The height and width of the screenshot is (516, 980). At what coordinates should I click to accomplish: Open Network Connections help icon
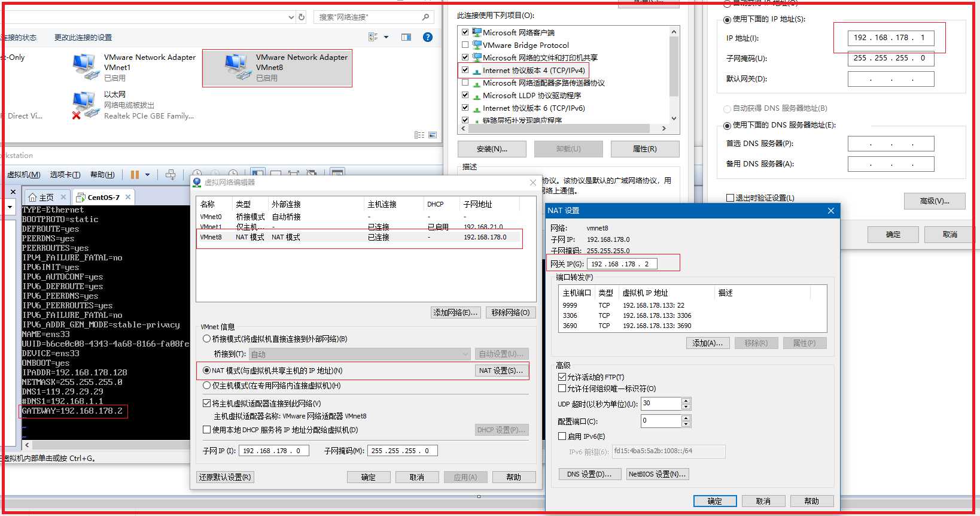(428, 37)
